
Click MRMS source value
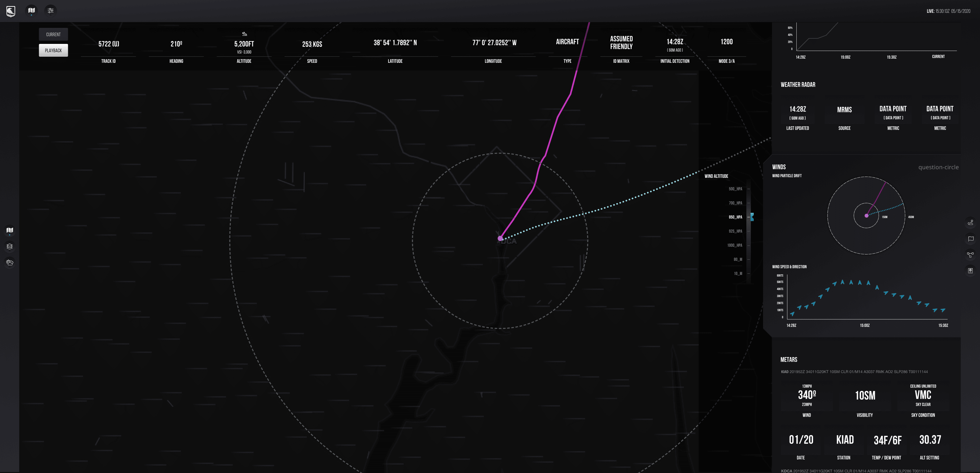(844, 110)
